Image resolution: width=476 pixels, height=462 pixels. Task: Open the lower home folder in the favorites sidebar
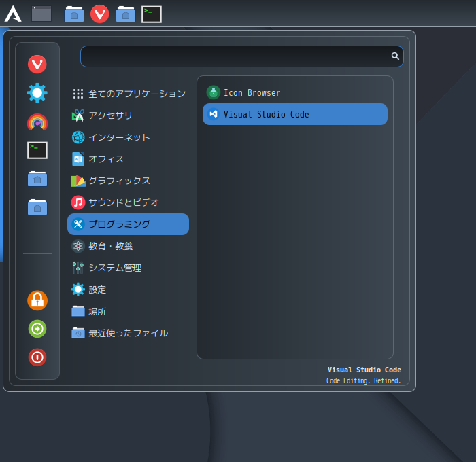[x=37, y=207]
